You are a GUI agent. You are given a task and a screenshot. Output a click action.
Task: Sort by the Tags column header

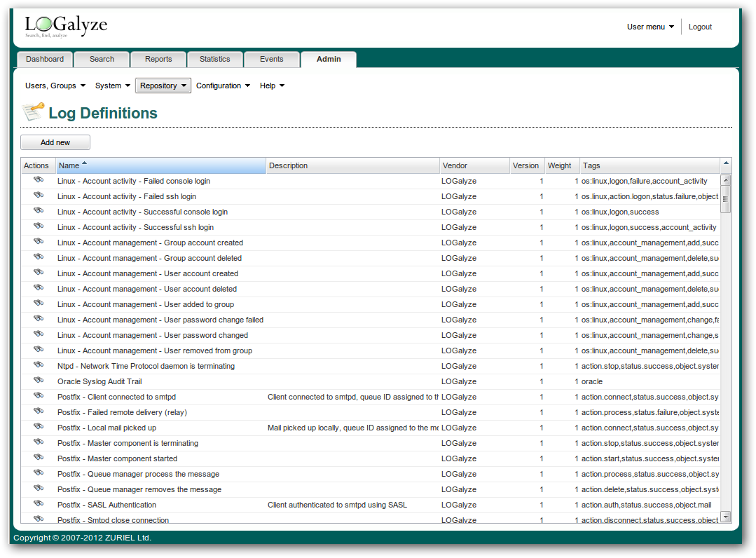point(650,165)
